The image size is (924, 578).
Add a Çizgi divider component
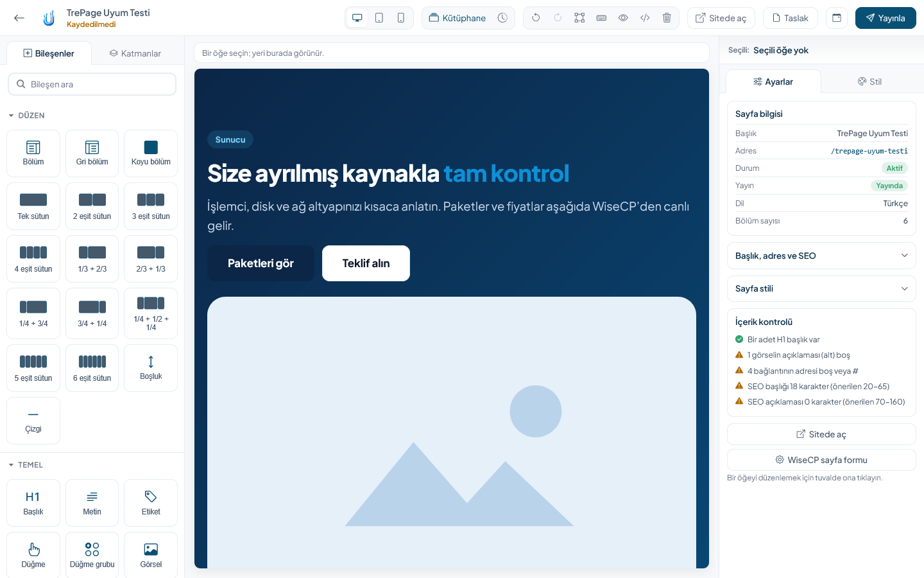33,421
